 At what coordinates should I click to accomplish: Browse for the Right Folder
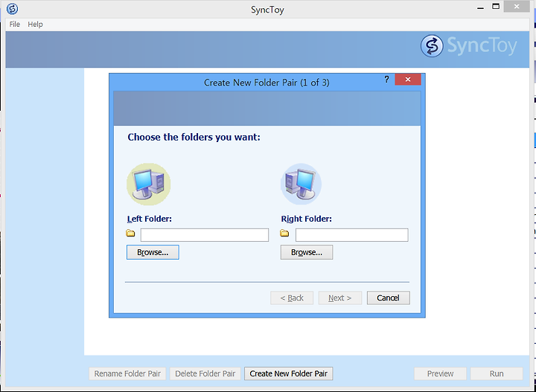point(307,252)
